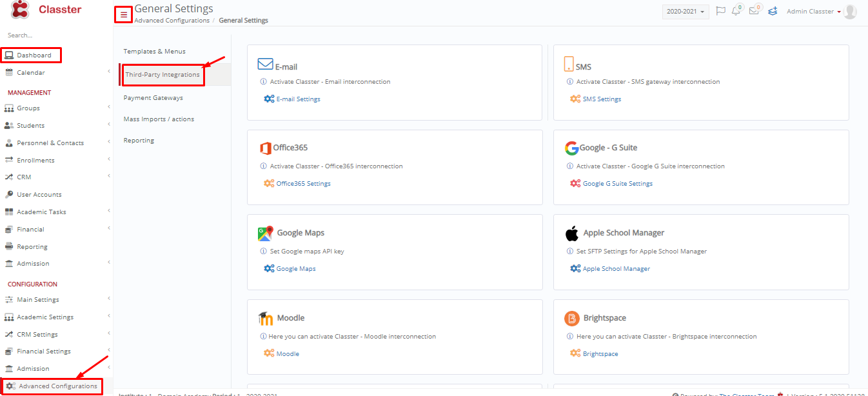Click the Google G logo icon
Screen dimensions: 868x396
pyautogui.click(x=571, y=148)
